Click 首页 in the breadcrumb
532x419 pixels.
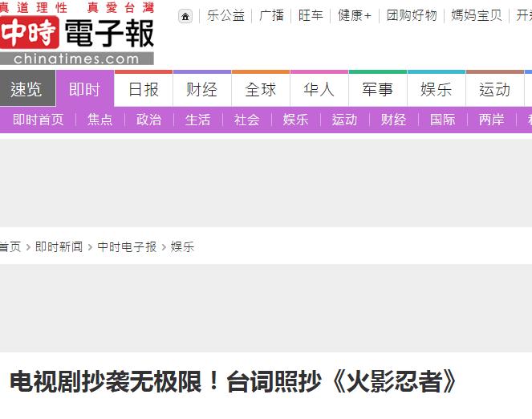[10, 246]
